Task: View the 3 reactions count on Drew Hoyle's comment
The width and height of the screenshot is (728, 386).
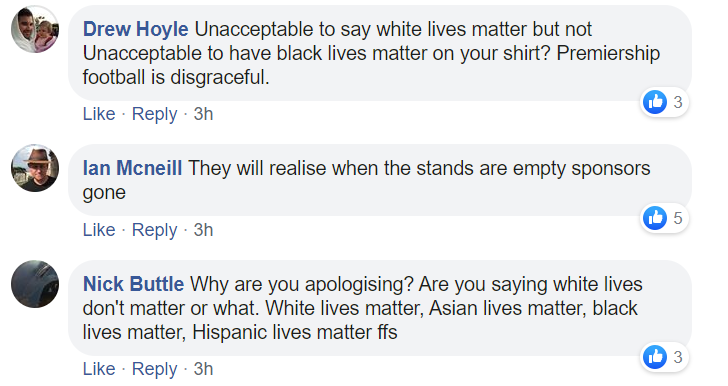Action: coord(678,102)
